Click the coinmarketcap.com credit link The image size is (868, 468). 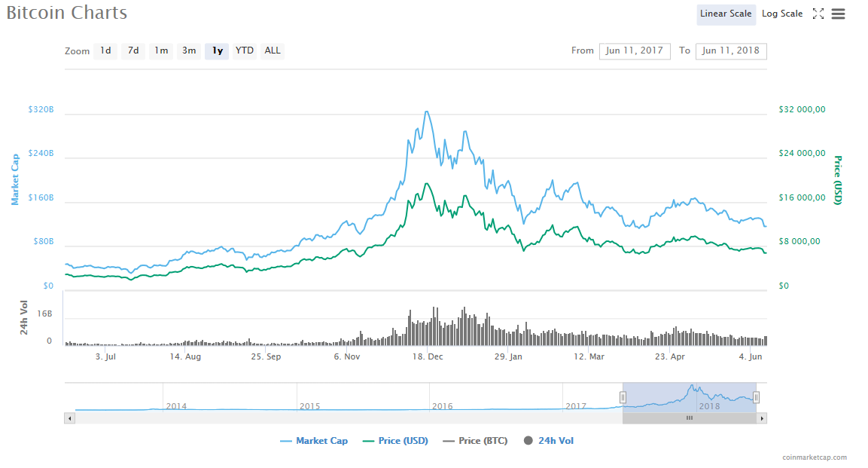tap(815, 457)
